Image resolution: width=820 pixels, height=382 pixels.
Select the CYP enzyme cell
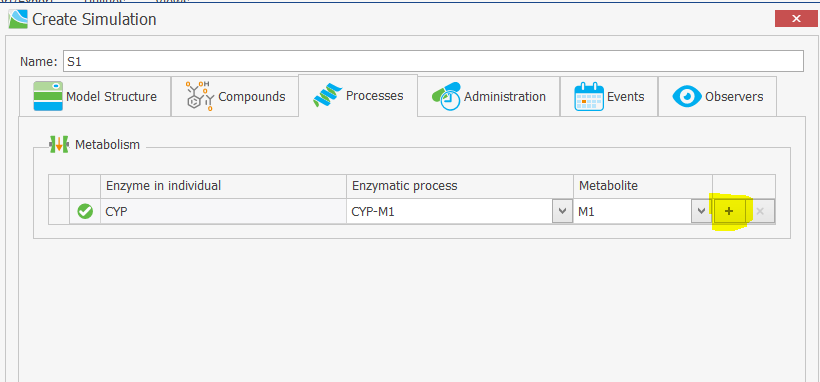223,211
